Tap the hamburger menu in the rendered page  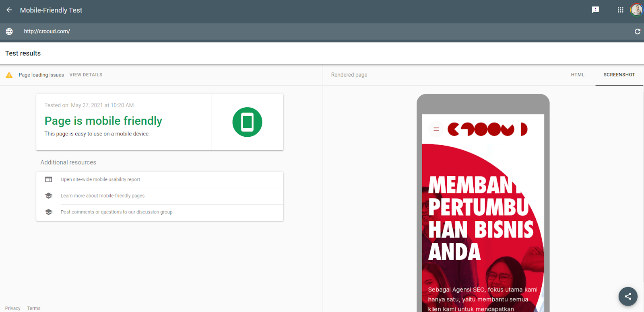point(436,129)
